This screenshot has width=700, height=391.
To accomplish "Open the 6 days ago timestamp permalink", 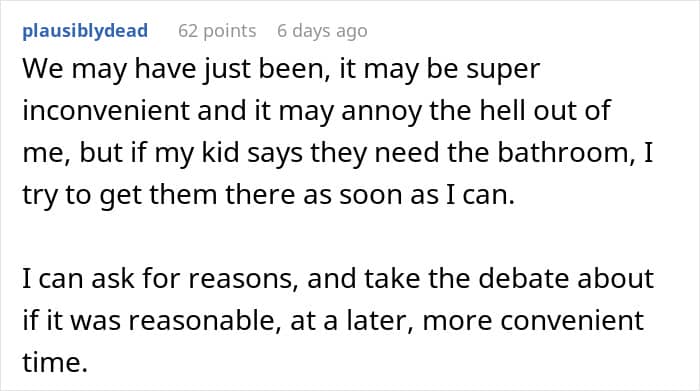I will click(322, 31).
